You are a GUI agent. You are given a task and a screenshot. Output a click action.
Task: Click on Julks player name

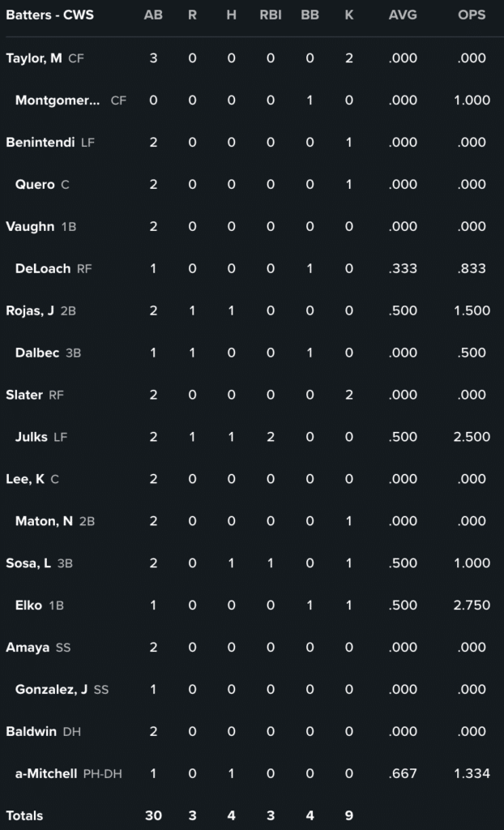(x=32, y=438)
